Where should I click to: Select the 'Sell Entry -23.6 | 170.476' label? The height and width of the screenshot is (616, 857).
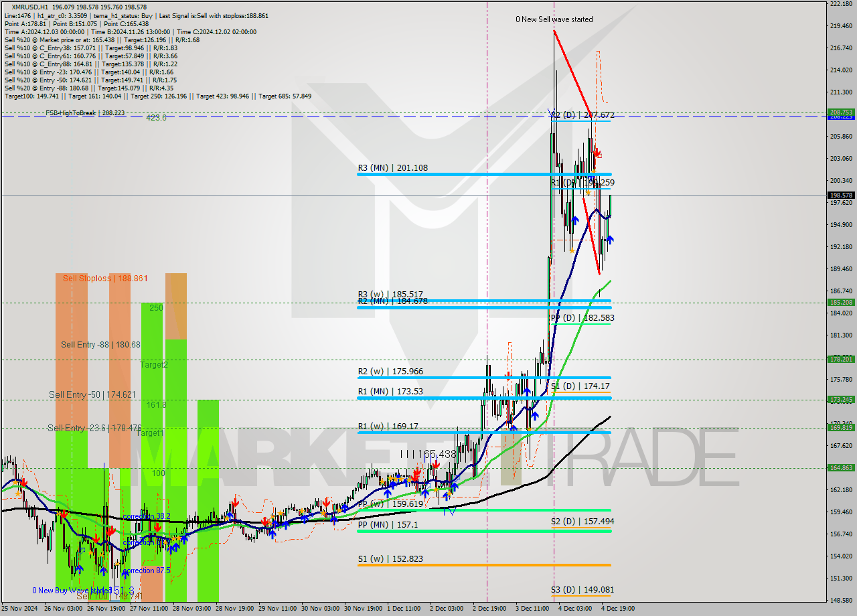tap(94, 428)
